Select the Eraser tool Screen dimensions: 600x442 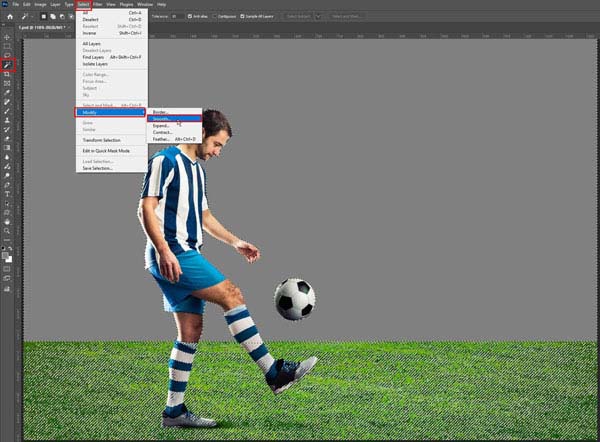[7, 139]
